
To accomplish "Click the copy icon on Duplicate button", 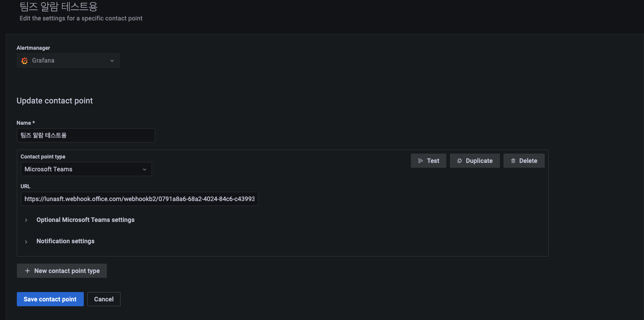I will (x=460, y=161).
